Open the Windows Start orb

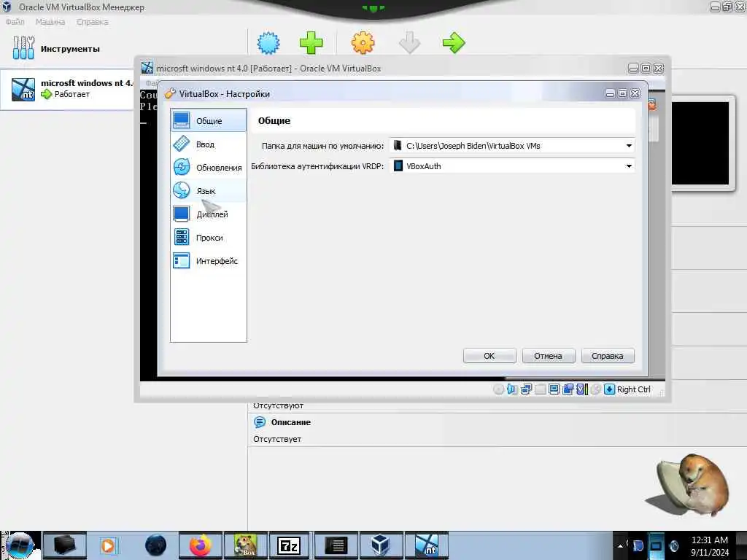coord(20,545)
